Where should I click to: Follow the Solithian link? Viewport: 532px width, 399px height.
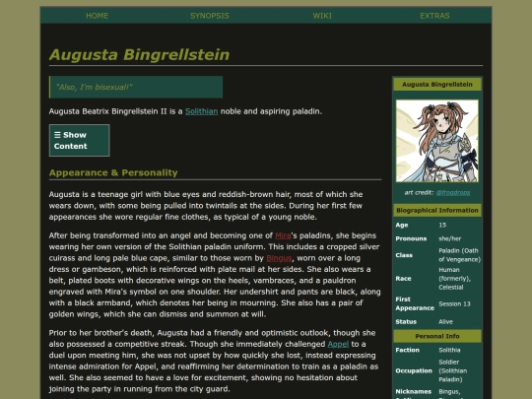[x=202, y=111]
